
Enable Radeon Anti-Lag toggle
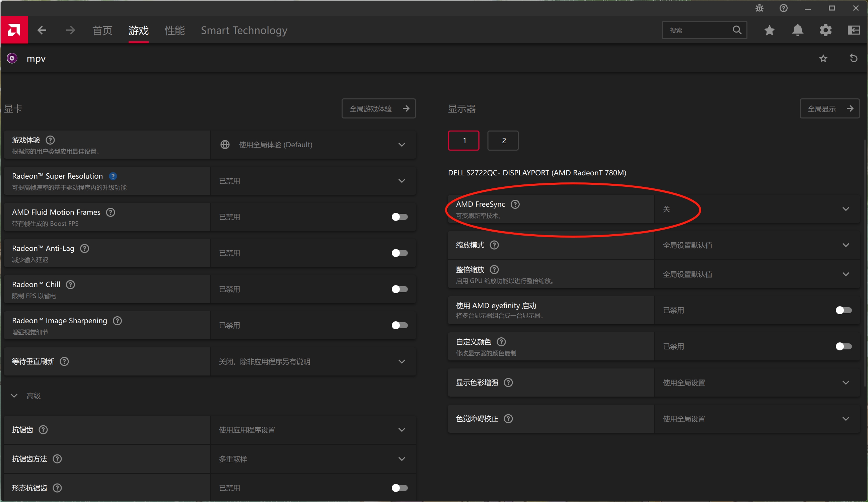click(400, 253)
